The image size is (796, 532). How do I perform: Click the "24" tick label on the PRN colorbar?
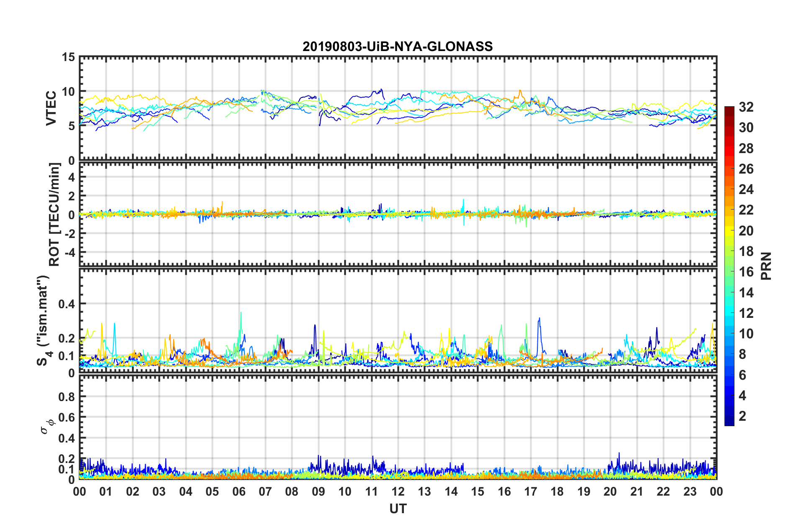point(746,189)
